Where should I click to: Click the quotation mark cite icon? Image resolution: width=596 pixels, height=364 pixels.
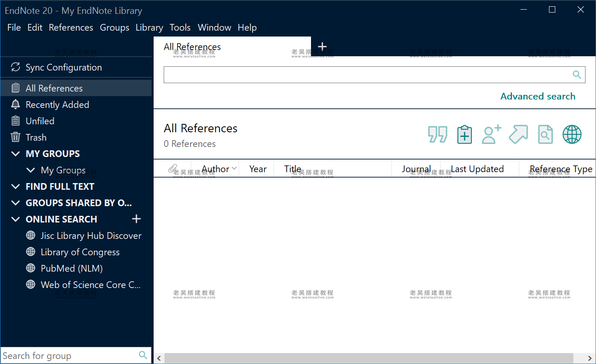[x=437, y=135]
